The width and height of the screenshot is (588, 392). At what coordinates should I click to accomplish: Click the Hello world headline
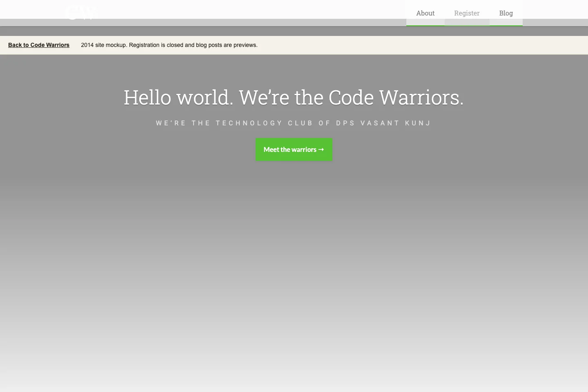click(x=294, y=98)
